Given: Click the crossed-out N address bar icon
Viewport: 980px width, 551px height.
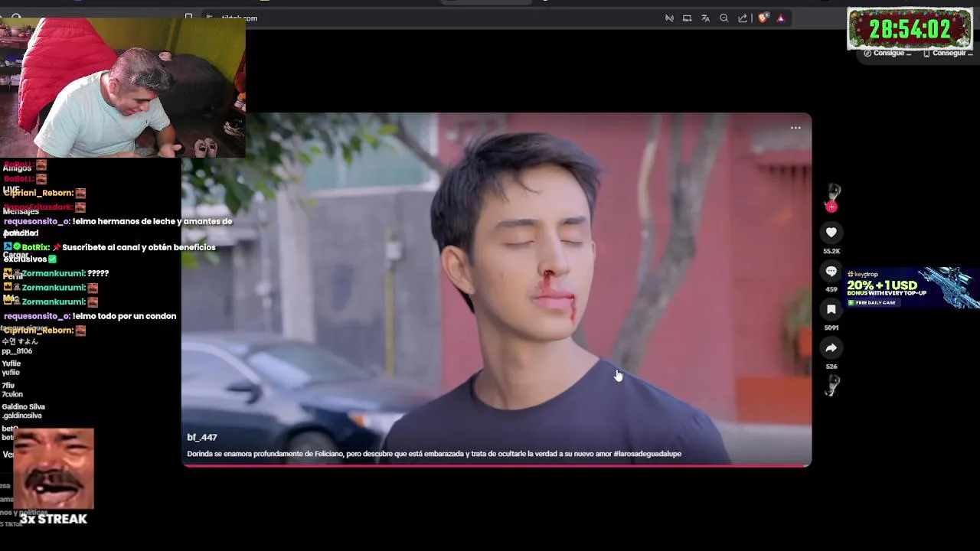Looking at the screenshot, I should click(x=669, y=18).
